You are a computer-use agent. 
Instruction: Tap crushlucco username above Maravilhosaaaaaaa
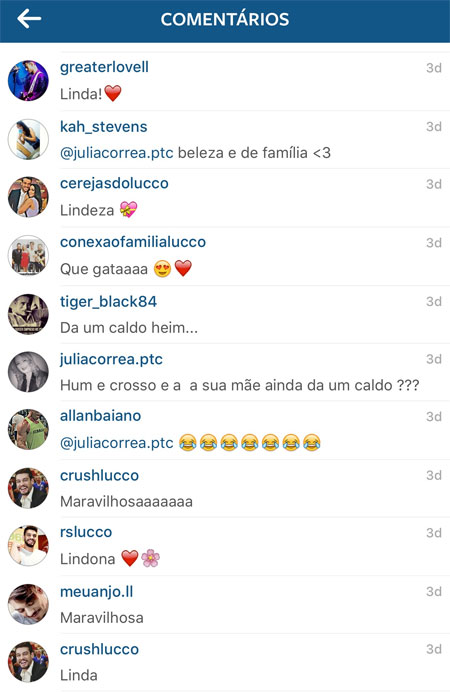click(99, 475)
